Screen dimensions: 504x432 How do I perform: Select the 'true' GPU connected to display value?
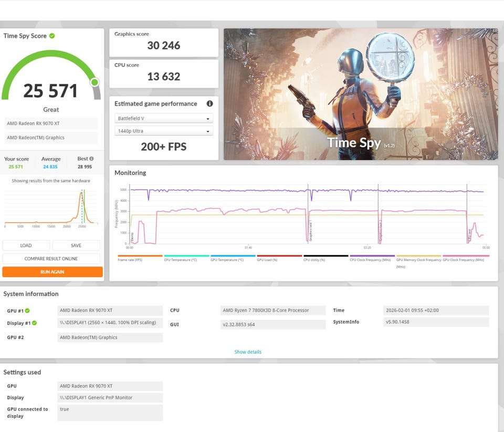click(x=110, y=413)
